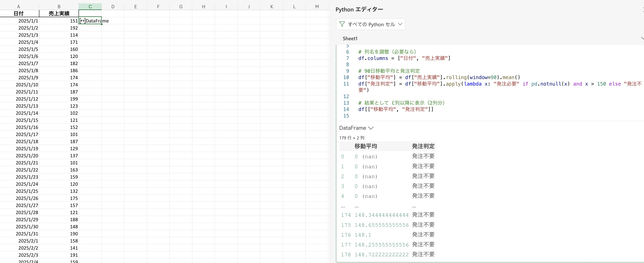The image size is (644, 263).
Task: Select column A header
Action: tap(19, 7)
